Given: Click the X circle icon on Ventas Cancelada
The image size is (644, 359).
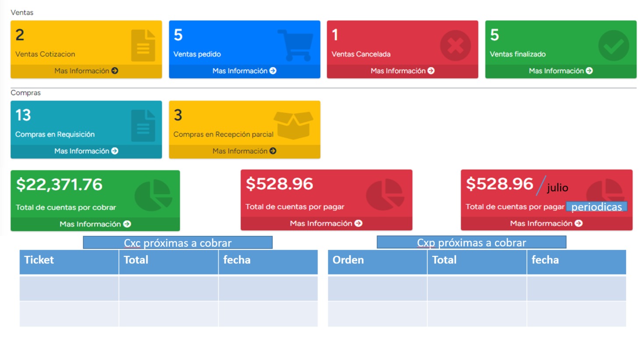Looking at the screenshot, I should click(x=455, y=46).
